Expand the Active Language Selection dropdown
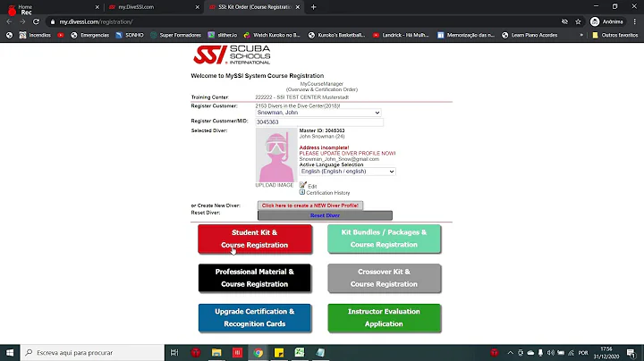Screen dimensions: 644x361 click(x=347, y=172)
